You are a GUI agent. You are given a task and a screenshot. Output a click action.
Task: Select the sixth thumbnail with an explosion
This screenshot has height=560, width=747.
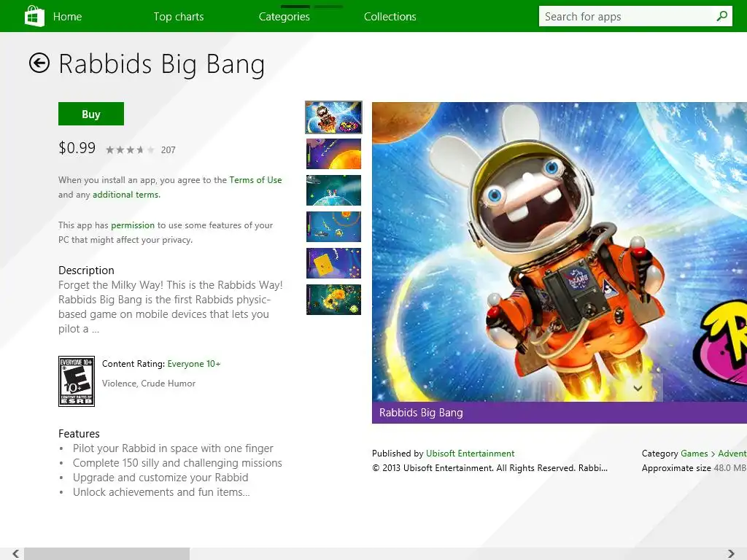click(333, 300)
